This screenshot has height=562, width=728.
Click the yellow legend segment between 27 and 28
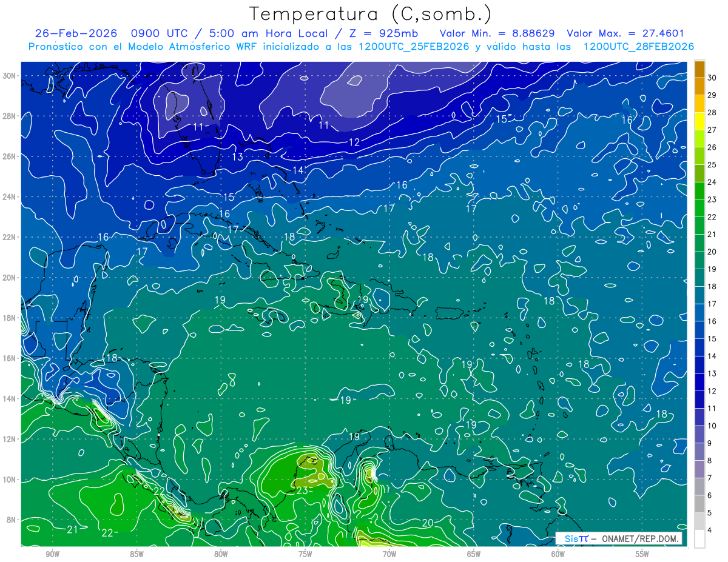click(x=700, y=121)
